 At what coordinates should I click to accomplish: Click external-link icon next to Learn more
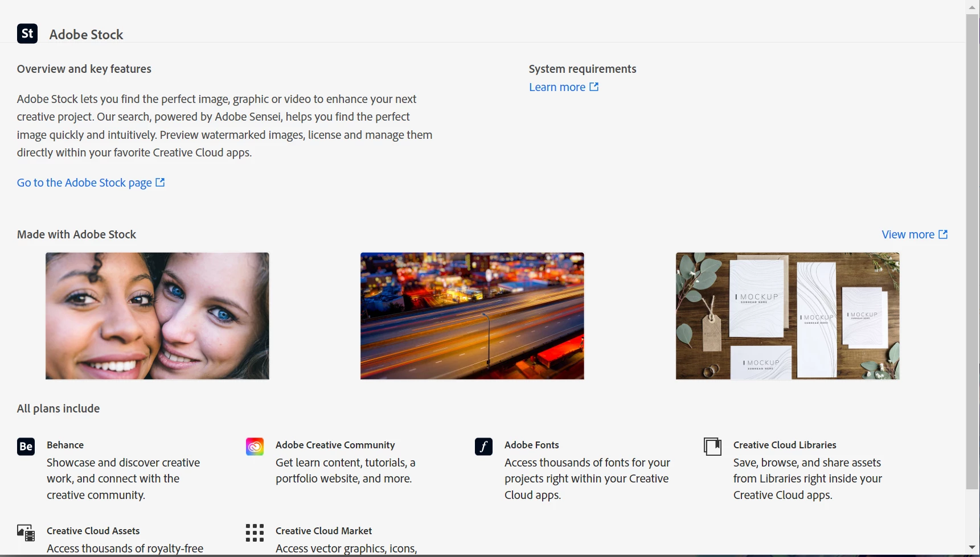[x=594, y=87]
